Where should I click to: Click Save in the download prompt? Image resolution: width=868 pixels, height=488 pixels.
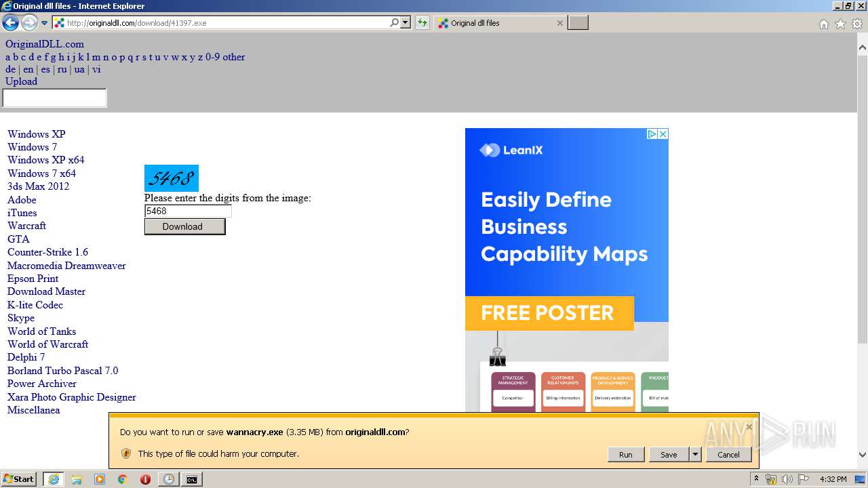coord(669,455)
